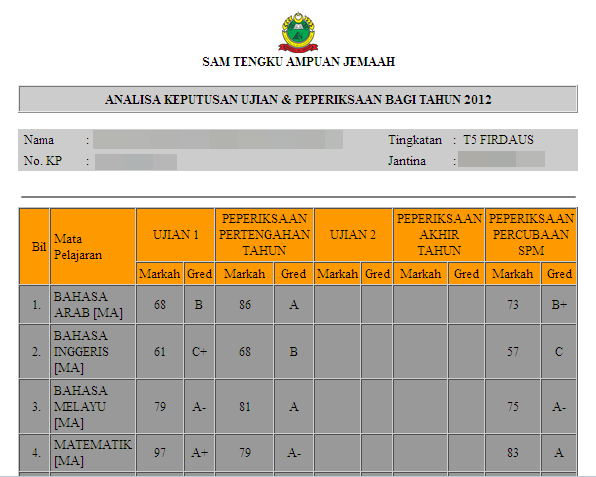This screenshot has width=596, height=477.
Task: Click the Tingkatan label
Action: point(415,140)
